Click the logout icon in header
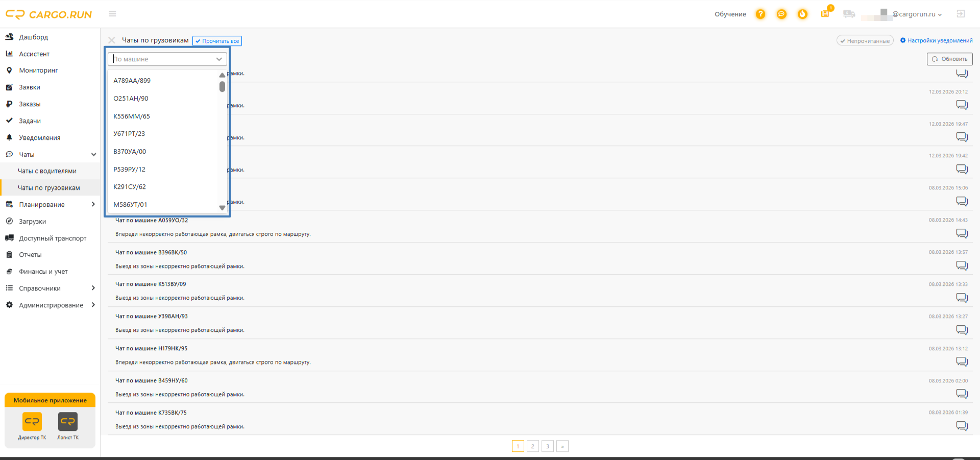This screenshot has height=460, width=980. [x=961, y=14]
